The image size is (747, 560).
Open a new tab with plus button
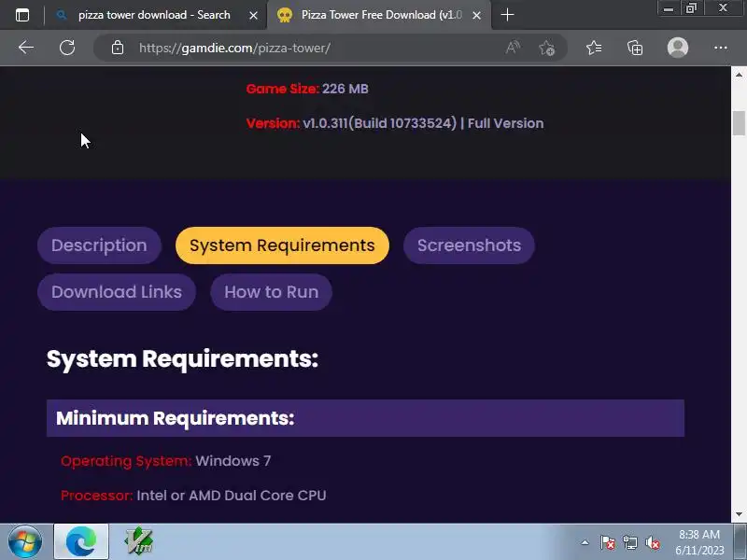tap(507, 15)
